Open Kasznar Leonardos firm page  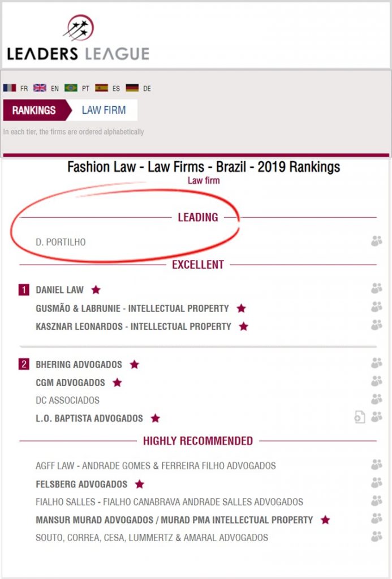tap(133, 326)
